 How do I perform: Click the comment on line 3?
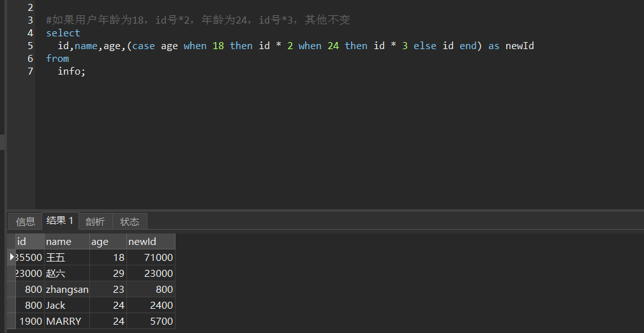(198, 20)
